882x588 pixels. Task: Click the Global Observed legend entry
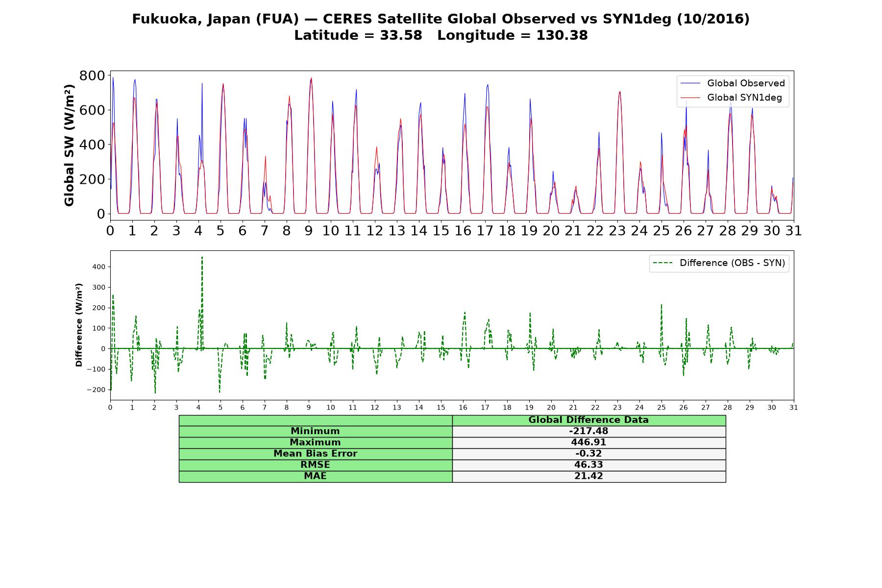pyautogui.click(x=733, y=83)
